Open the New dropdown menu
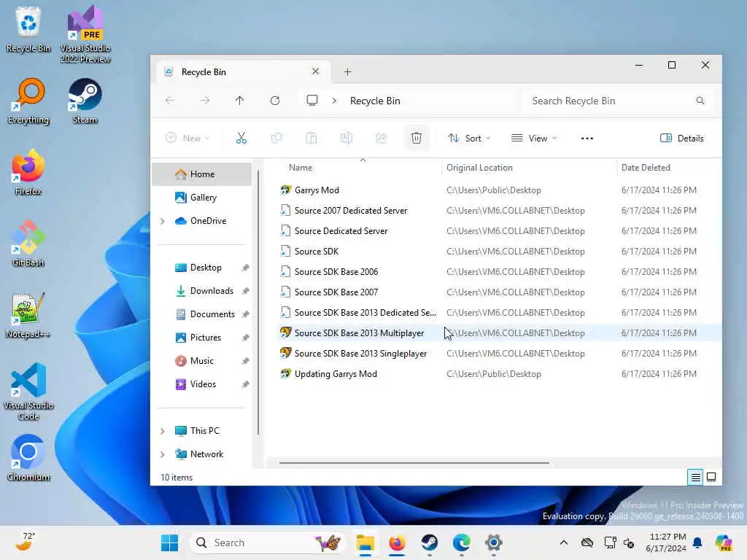The height and width of the screenshot is (560, 747). point(187,138)
